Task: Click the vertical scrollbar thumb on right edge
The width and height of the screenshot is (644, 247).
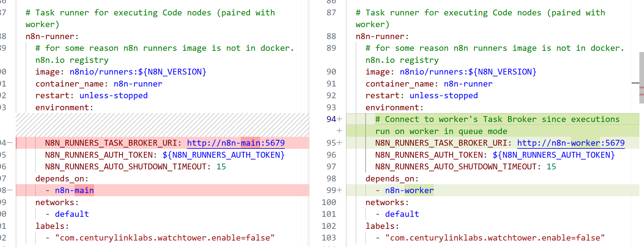Action: tap(642, 77)
